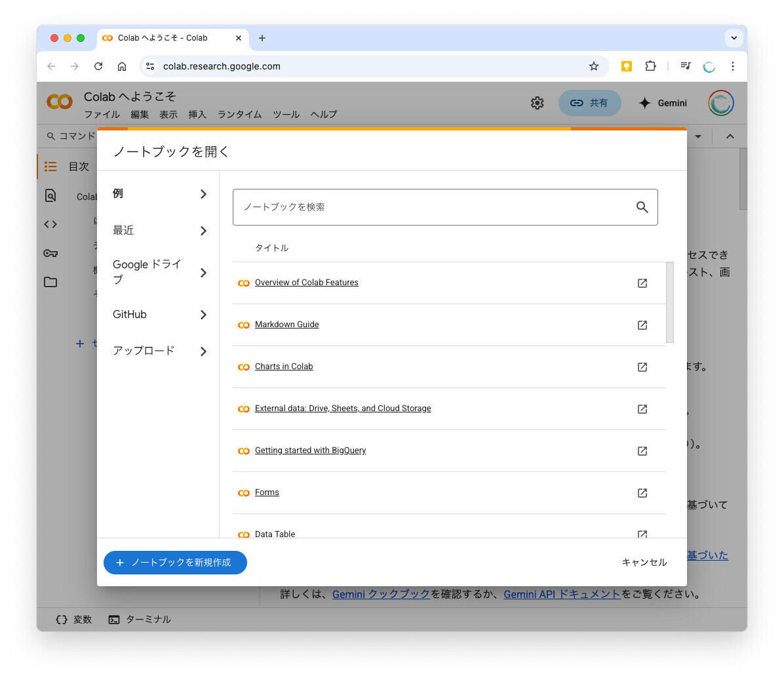Expand the 最近 (Recent) section
Viewport: 784px width, 680px height.
coord(159,231)
